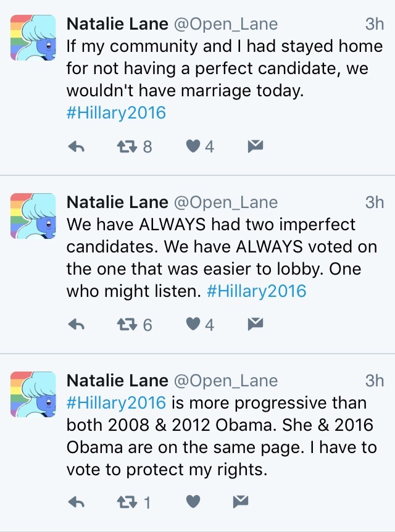Retweet the 'easier to lobby' tweet
395x532 pixels.
[127, 324]
